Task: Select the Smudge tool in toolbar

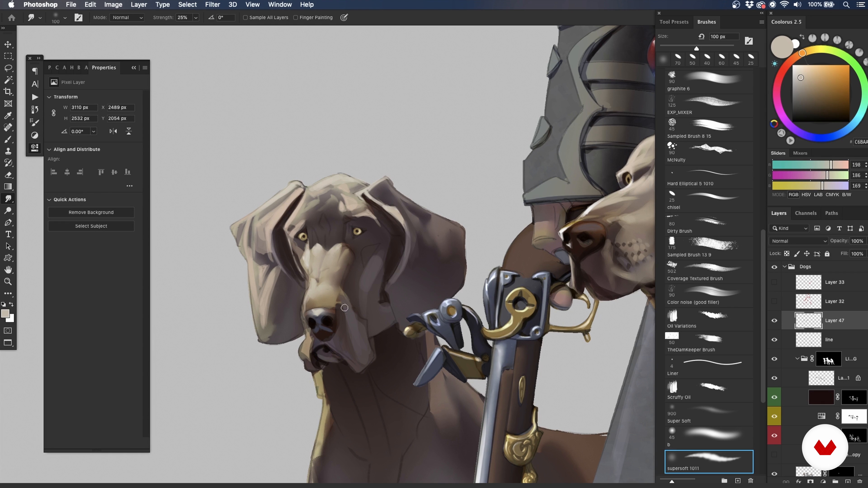Action: 8,199
